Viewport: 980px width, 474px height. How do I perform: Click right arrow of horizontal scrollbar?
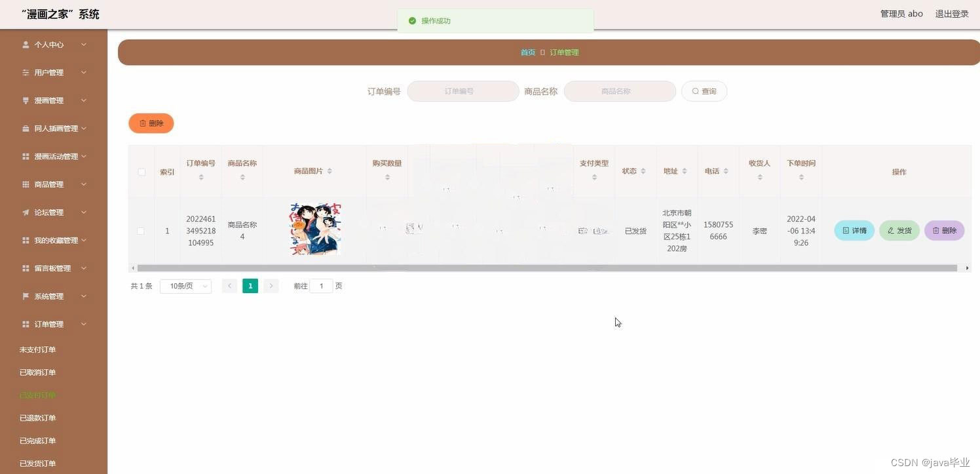click(968, 268)
